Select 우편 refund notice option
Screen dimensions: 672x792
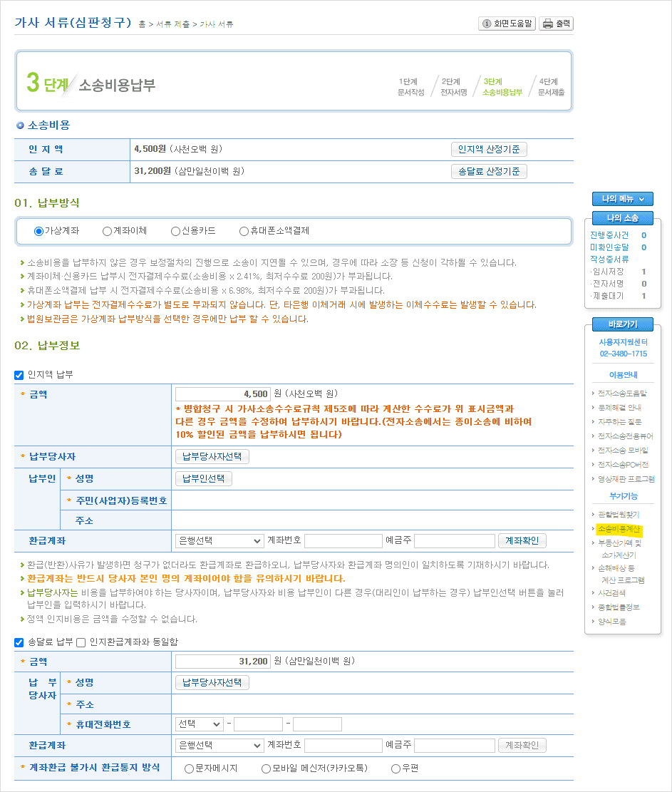396,768
